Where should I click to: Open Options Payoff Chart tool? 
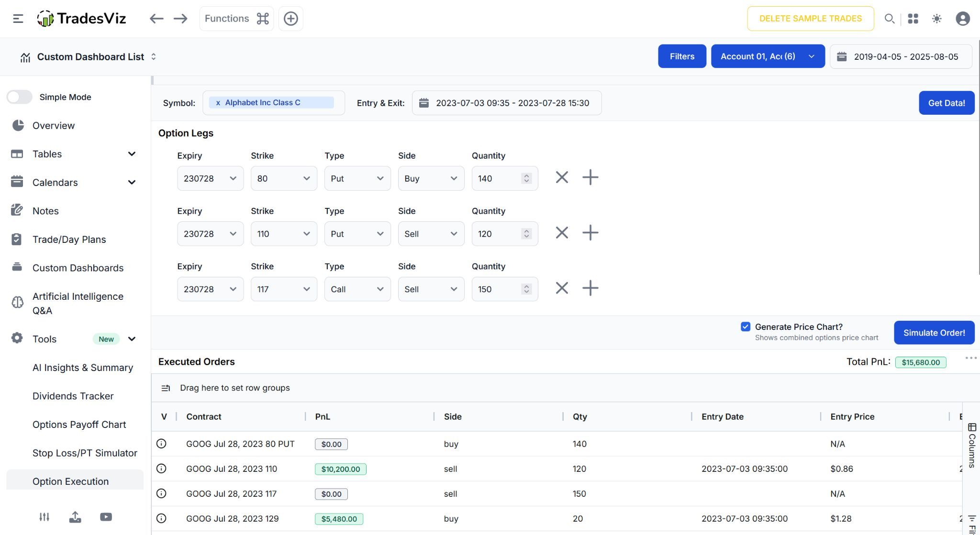[x=79, y=425]
